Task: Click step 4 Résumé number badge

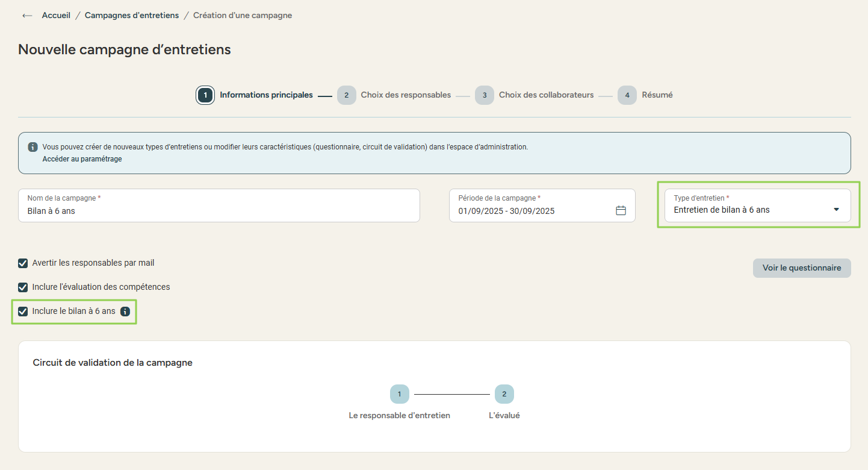Action: (x=627, y=95)
